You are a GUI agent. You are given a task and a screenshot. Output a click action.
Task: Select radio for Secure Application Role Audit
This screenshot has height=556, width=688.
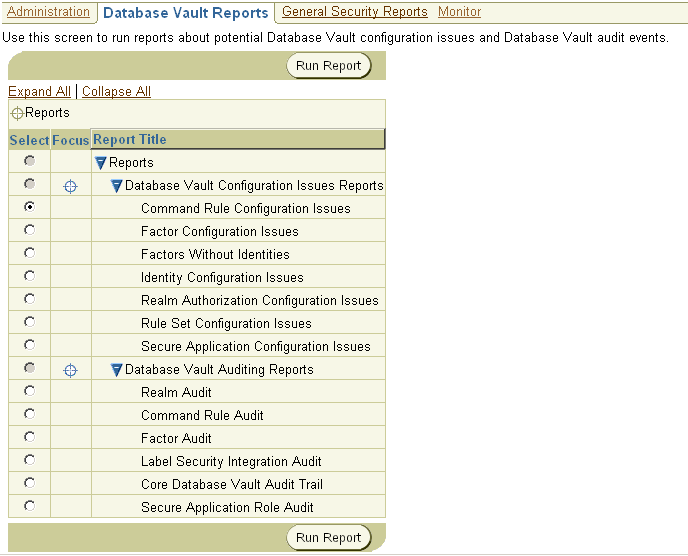coord(29,506)
